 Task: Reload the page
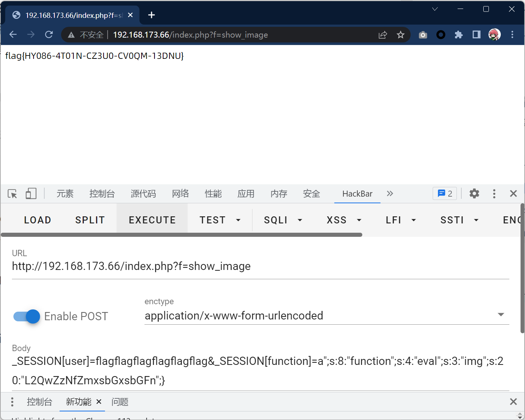pyautogui.click(x=49, y=34)
